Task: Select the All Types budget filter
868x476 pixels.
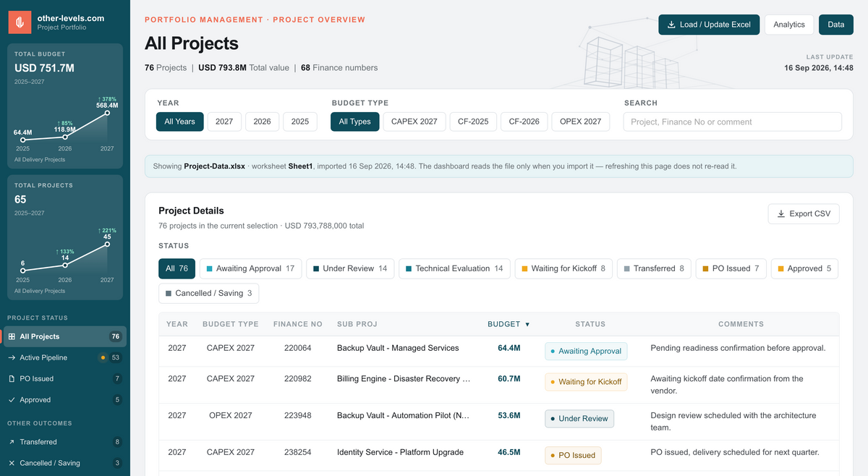Action: pos(355,122)
